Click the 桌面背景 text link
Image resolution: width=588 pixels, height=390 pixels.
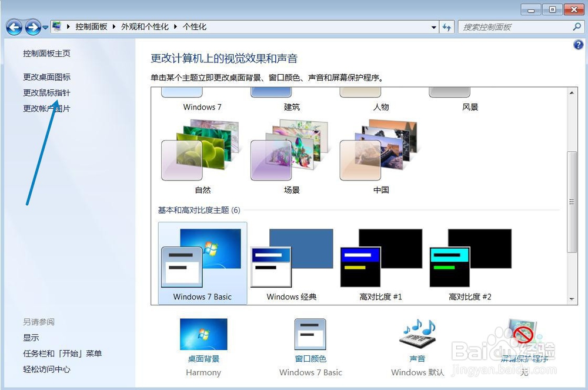click(x=203, y=359)
